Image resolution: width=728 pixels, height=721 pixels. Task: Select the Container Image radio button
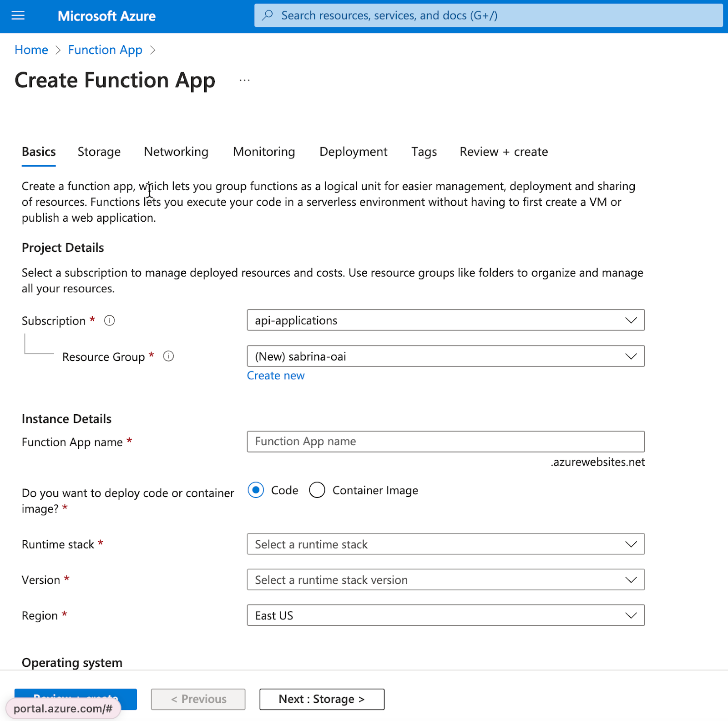[x=317, y=490]
